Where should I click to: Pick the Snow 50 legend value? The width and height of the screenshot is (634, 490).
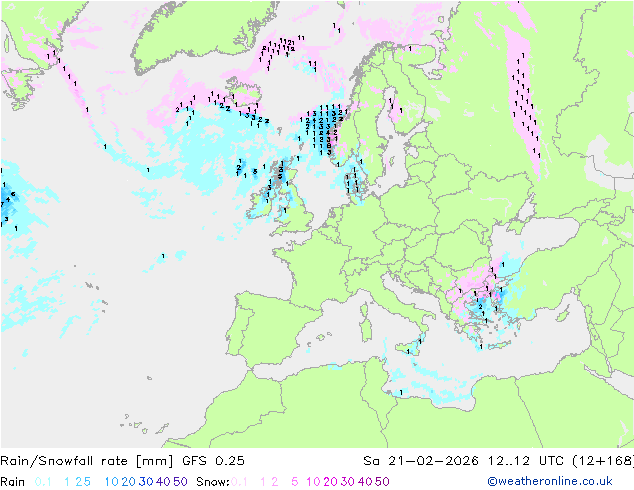pyautogui.click(x=382, y=482)
